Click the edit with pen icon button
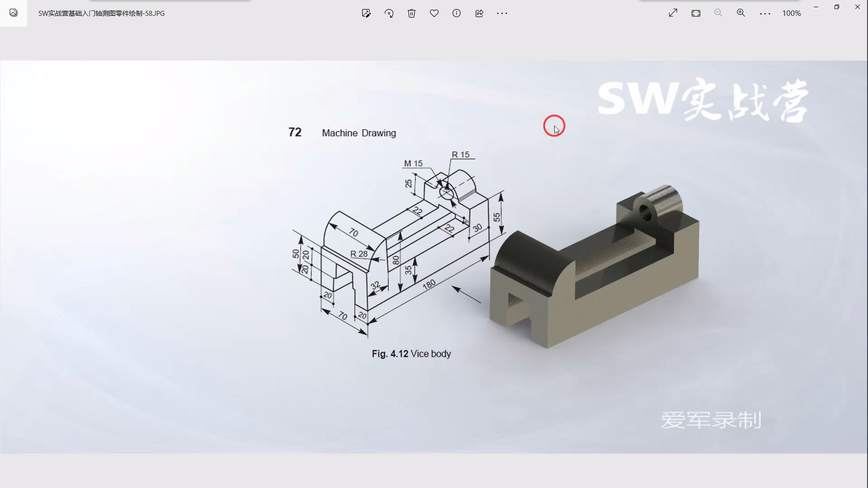The image size is (868, 488). pos(366,13)
